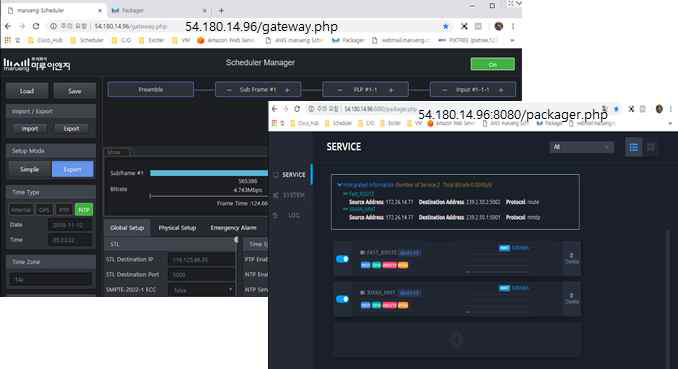Viewport: 678px width, 369px height.
Task: Open the Apps grid in Scheduler bookmarks bar
Action: point(7,40)
